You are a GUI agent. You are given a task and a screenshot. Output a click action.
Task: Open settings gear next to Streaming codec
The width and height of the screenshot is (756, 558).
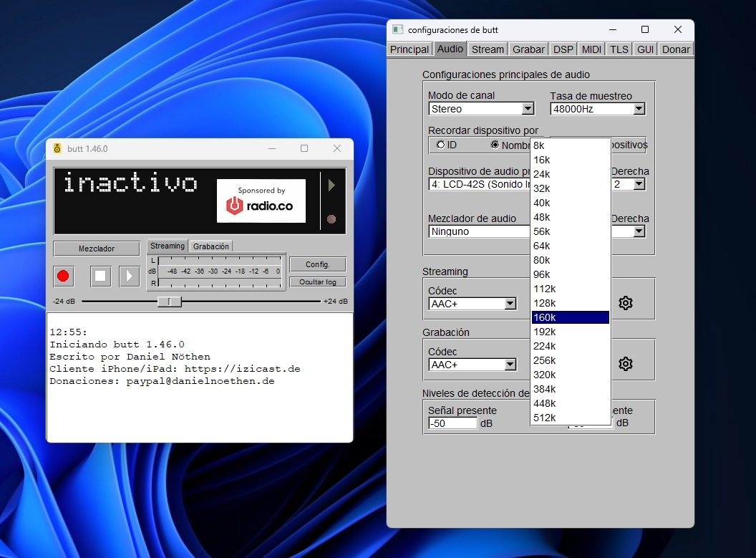(x=625, y=303)
